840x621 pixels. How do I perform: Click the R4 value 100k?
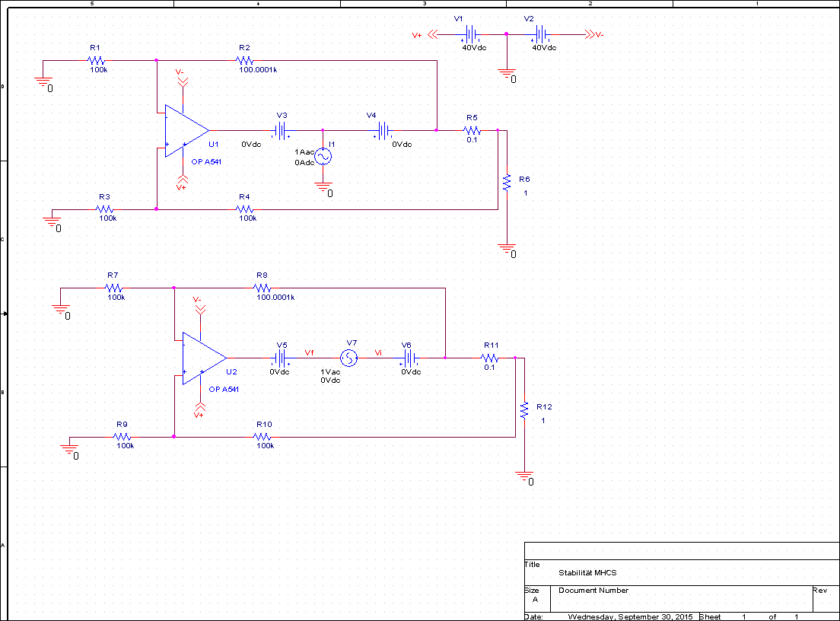click(x=247, y=218)
